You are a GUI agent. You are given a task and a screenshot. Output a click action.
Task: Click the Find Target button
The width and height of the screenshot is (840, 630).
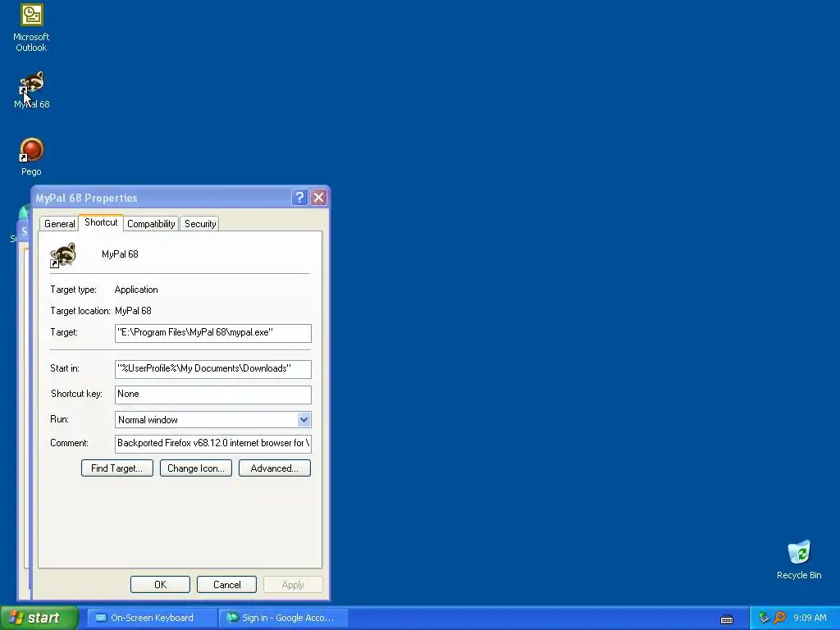(116, 468)
